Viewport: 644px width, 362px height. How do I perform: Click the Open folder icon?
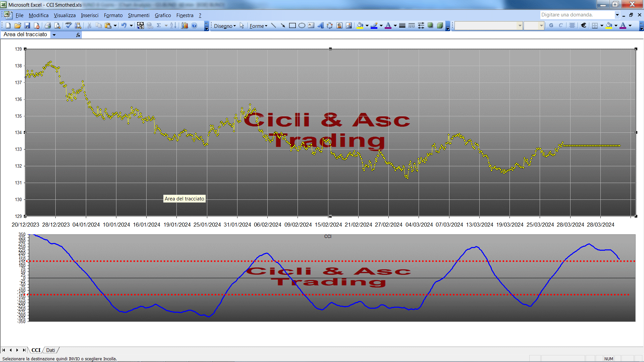(18, 25)
